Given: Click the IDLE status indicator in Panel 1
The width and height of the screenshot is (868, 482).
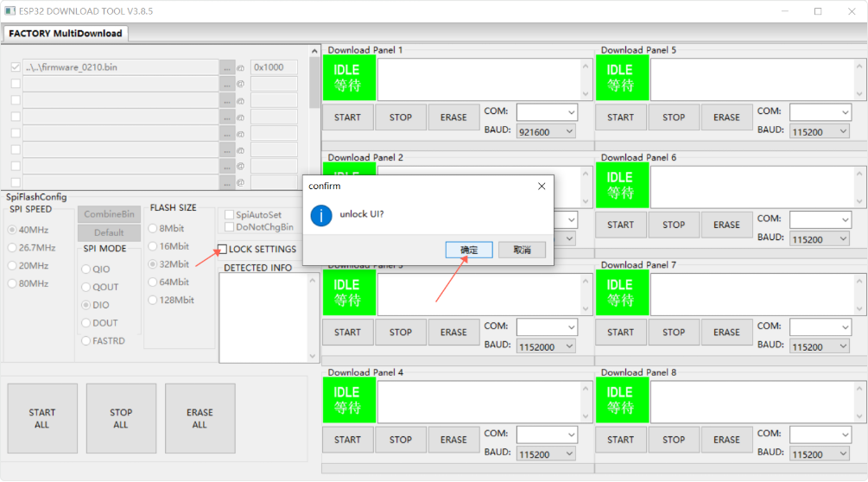Looking at the screenshot, I should point(349,78).
